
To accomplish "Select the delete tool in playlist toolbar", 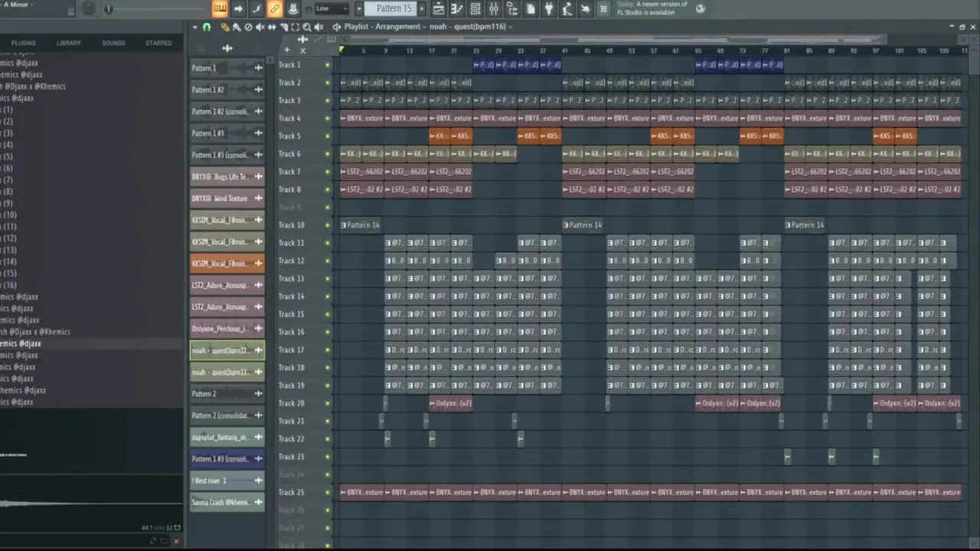I will [x=248, y=27].
